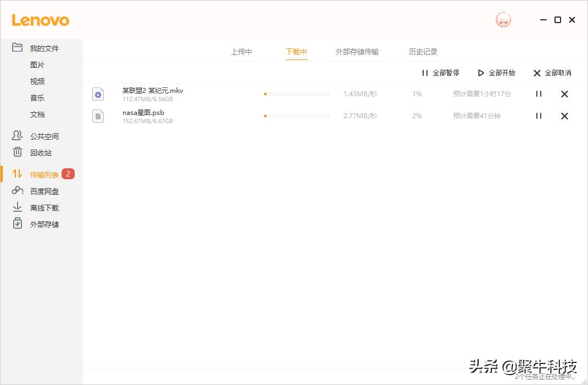
Task: Click the mkv file's download progress bar
Action: [x=297, y=94]
